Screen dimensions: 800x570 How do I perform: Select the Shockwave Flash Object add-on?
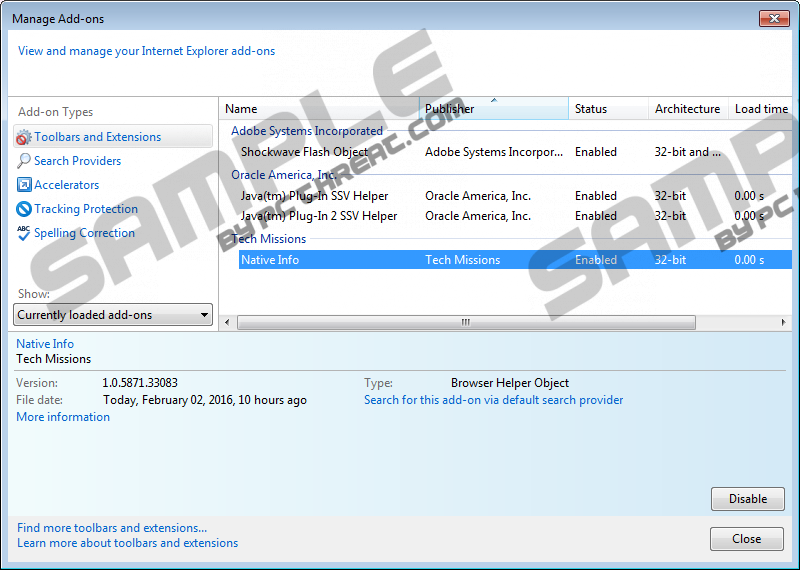tap(304, 152)
